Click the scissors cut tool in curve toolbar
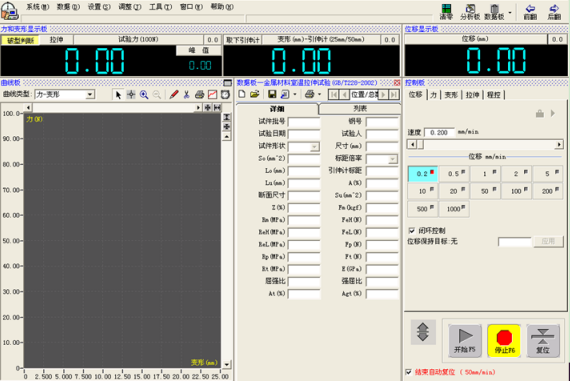The width and height of the screenshot is (570, 381). [186, 95]
